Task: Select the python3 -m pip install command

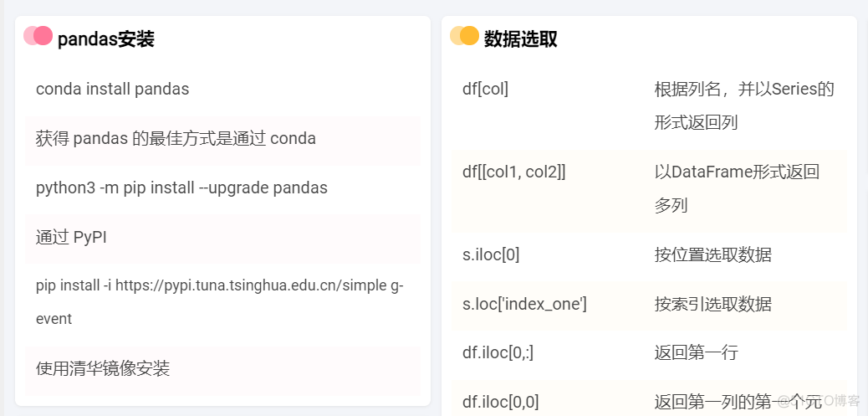Action: pos(181,187)
